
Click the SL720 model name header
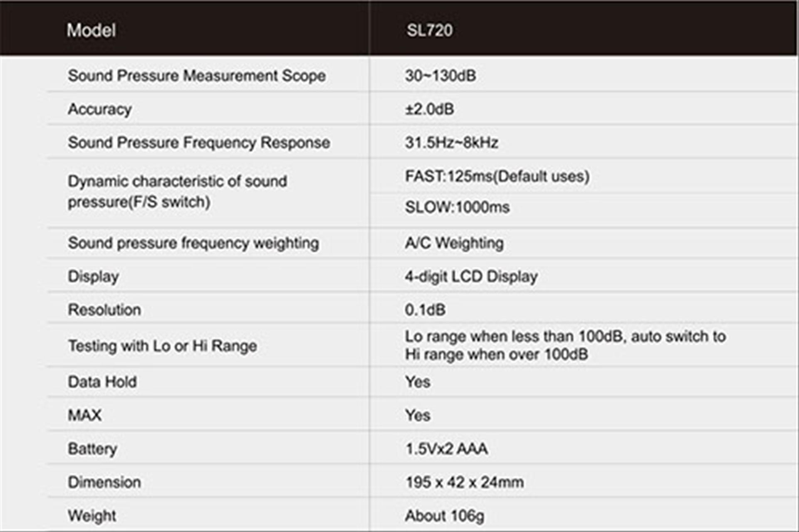[x=429, y=30]
